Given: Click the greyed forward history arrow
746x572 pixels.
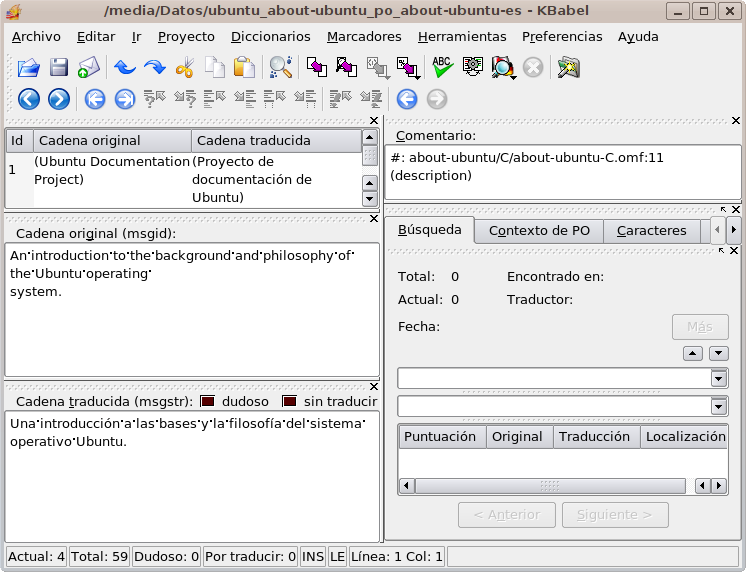Looking at the screenshot, I should point(437,99).
